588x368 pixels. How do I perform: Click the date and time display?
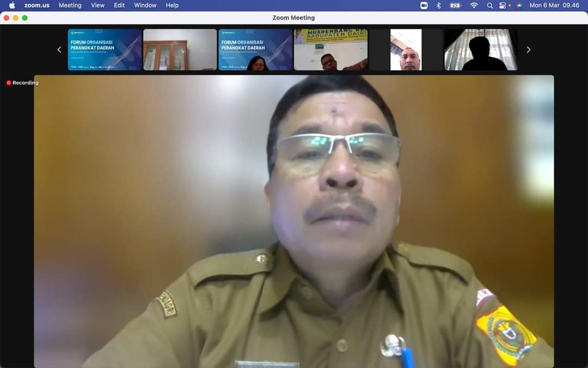pos(554,5)
